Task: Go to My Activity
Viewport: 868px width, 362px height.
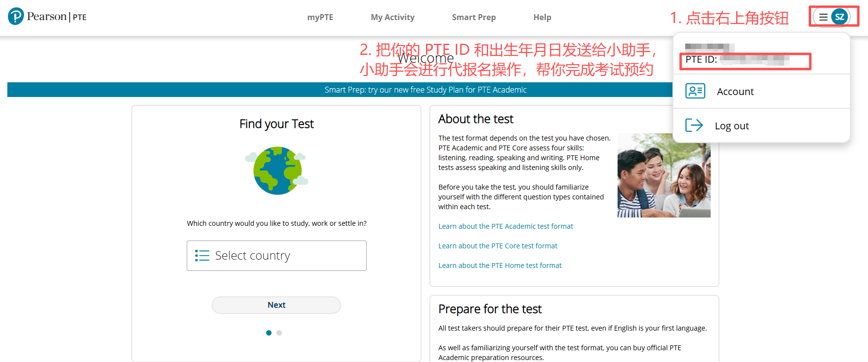Action: pyautogui.click(x=393, y=17)
